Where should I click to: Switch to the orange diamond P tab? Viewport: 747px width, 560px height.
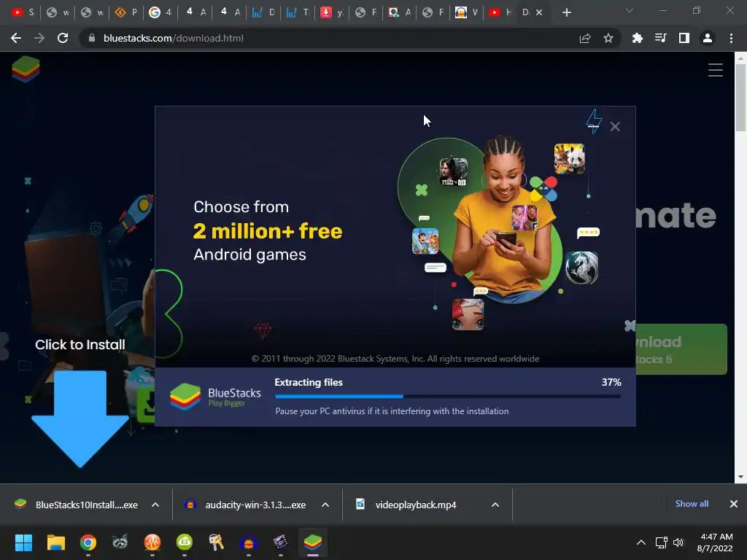point(125,12)
